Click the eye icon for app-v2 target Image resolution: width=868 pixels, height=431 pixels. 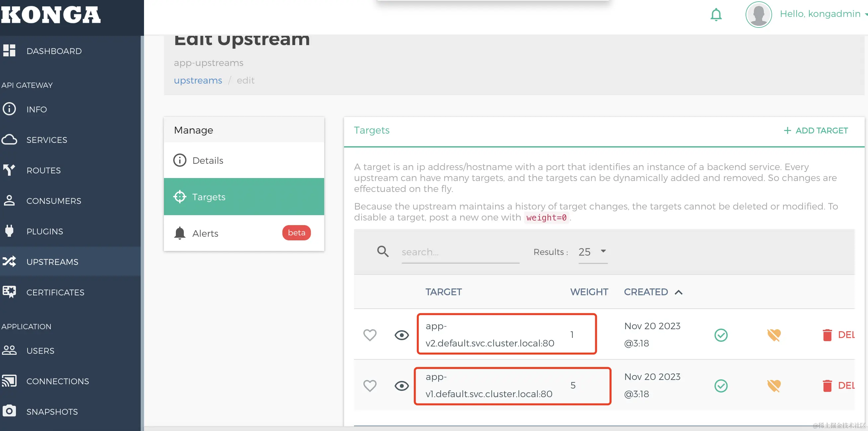coord(401,335)
